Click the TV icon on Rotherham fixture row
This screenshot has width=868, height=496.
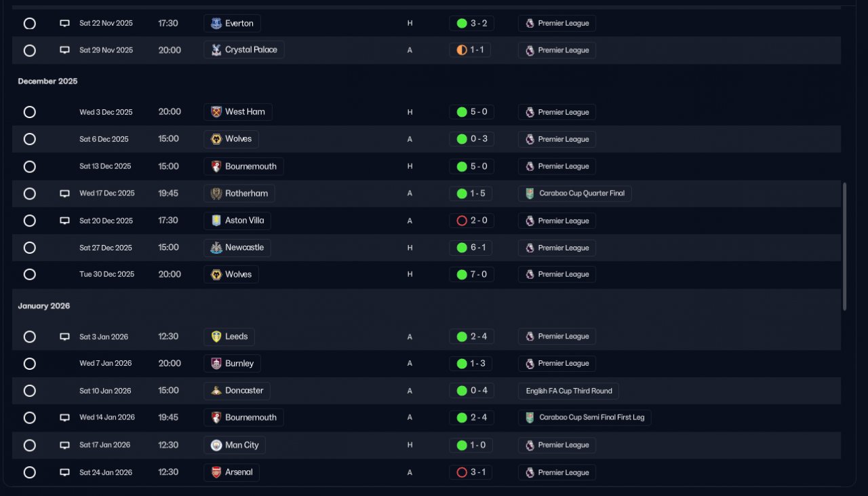[x=64, y=193]
